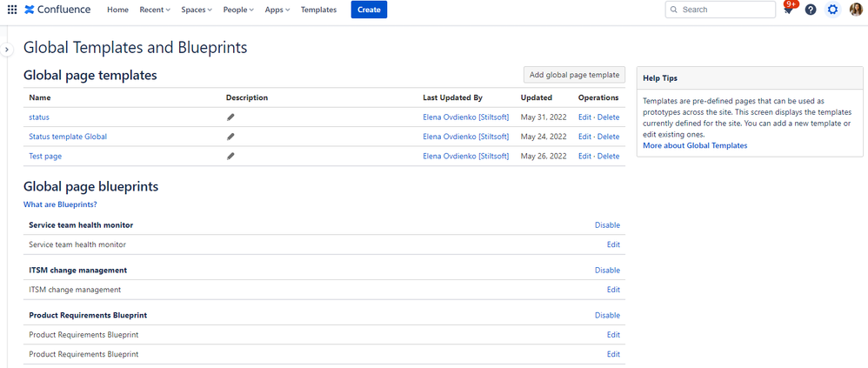Click the May 24, 2022 date
This screenshot has width=868, height=368.
click(x=544, y=137)
